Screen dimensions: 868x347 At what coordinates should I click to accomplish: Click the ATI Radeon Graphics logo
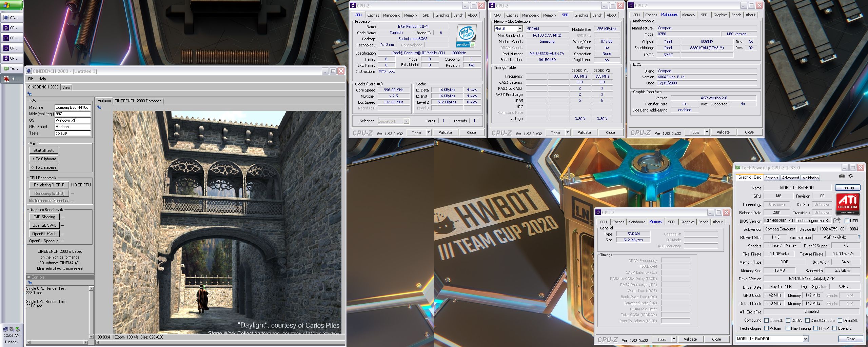(848, 204)
